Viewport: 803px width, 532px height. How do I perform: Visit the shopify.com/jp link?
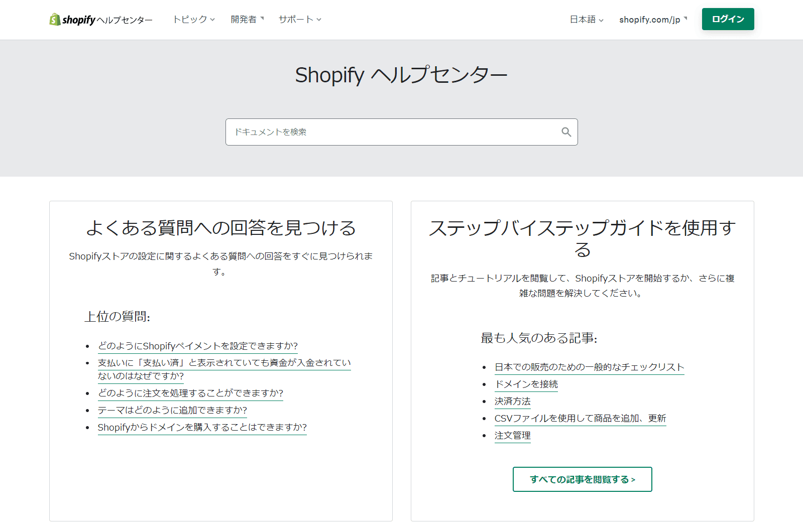coord(653,20)
